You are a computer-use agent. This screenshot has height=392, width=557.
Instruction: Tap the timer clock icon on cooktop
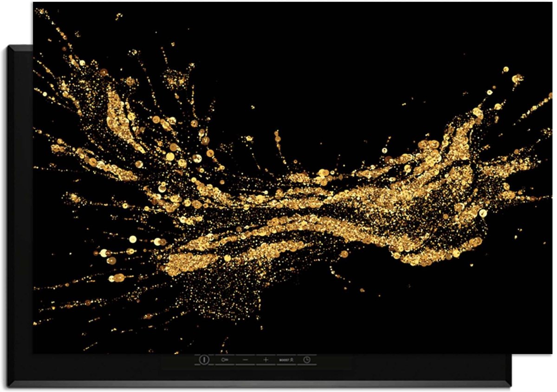pos(307,360)
